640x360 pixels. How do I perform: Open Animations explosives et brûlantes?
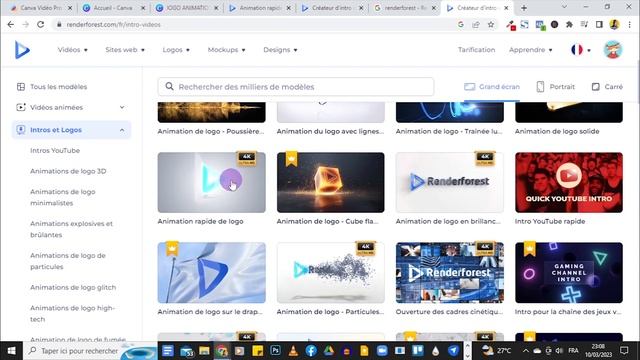click(71, 229)
